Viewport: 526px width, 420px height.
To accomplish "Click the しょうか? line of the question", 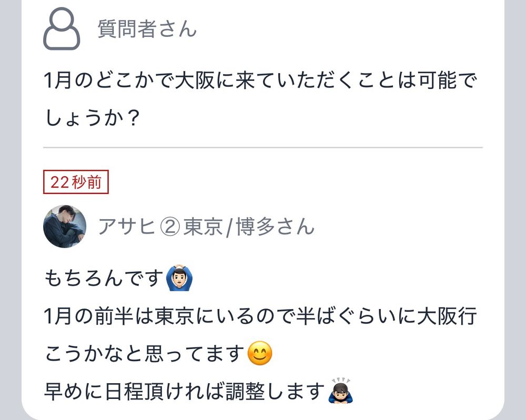I will [x=92, y=118].
